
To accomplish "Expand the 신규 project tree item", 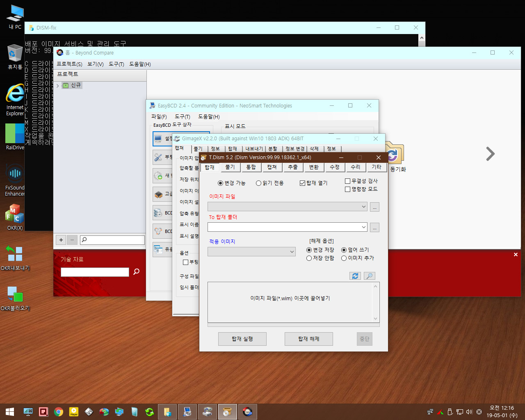I will (57, 85).
